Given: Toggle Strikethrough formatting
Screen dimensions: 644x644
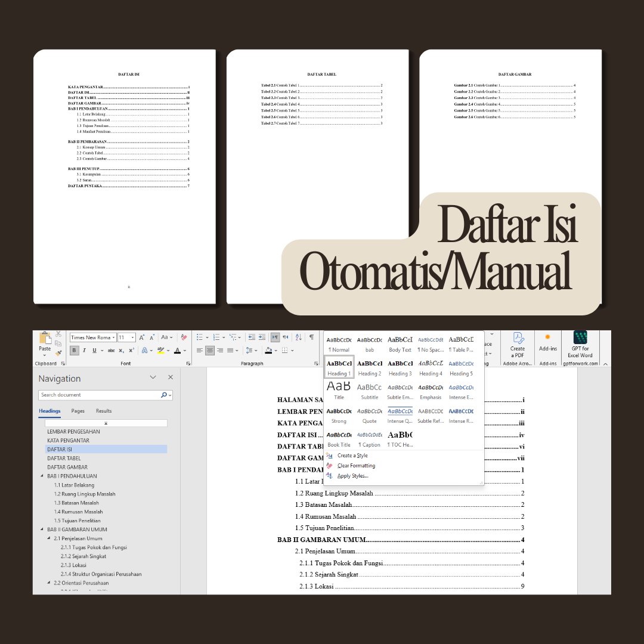Looking at the screenshot, I should point(111,351).
